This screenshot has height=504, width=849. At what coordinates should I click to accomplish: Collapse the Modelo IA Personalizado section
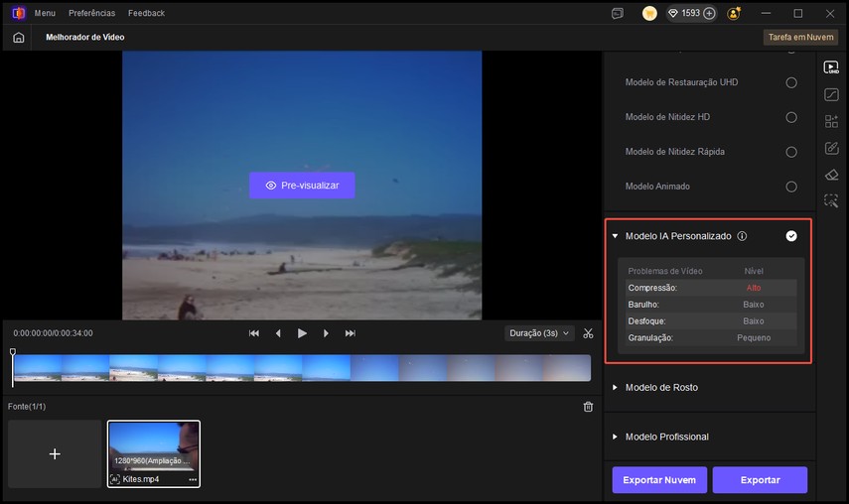point(615,236)
